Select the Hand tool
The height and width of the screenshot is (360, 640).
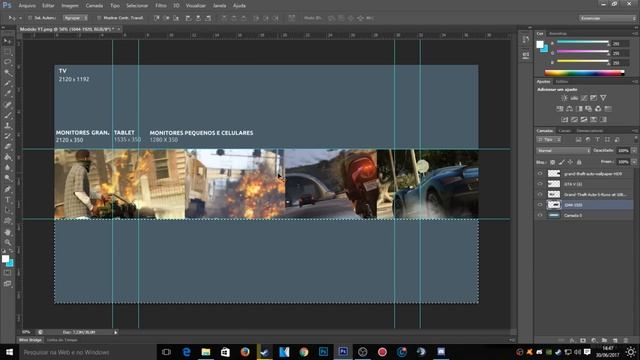pyautogui.click(x=7, y=232)
